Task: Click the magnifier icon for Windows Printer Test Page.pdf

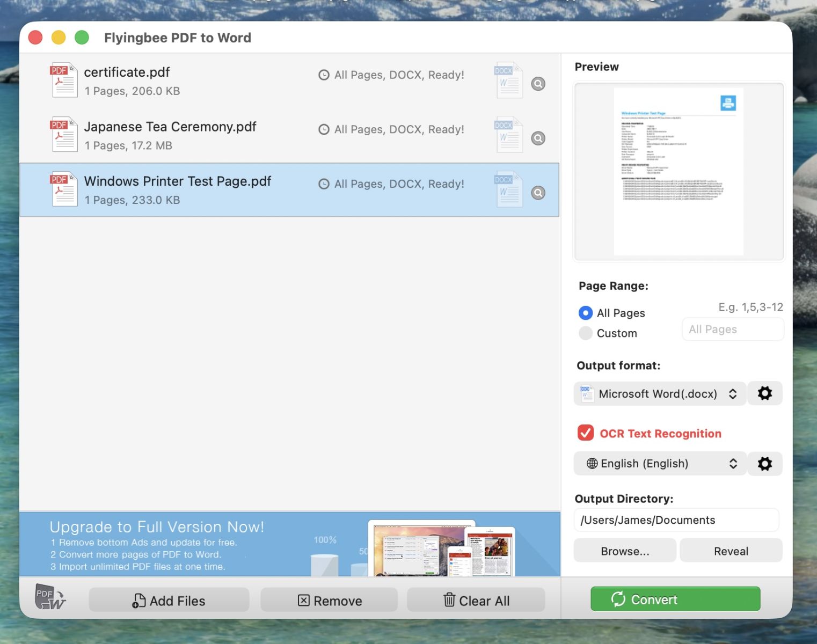Action: point(538,193)
